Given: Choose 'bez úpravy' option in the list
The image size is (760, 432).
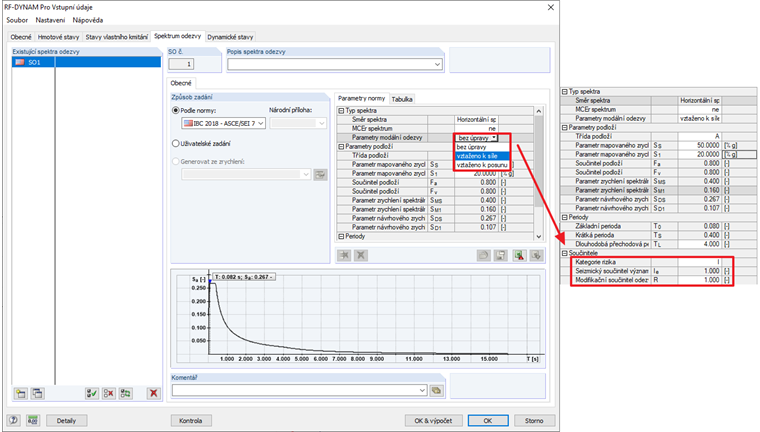Looking at the screenshot, I should coord(482,147).
